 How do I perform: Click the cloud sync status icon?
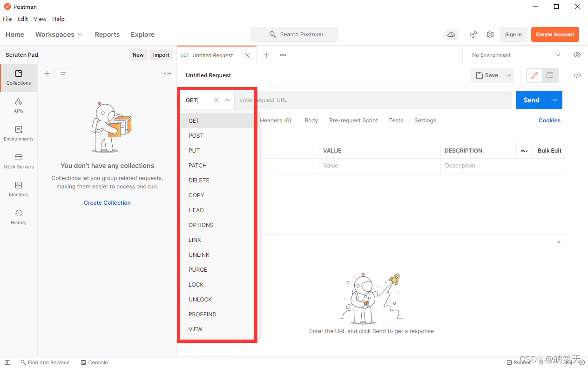[451, 34]
